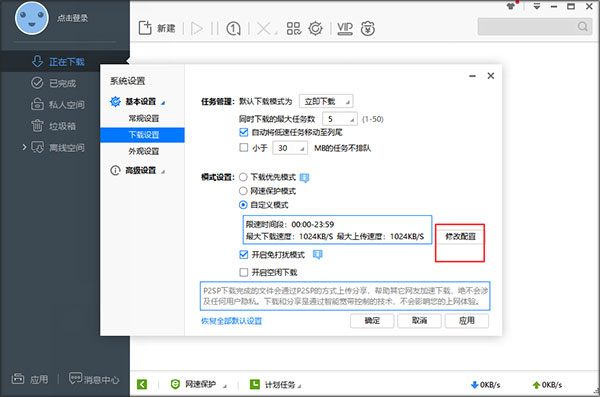Open the maximum simultaneous tasks dropdown
The image size is (600, 397).
click(340, 119)
